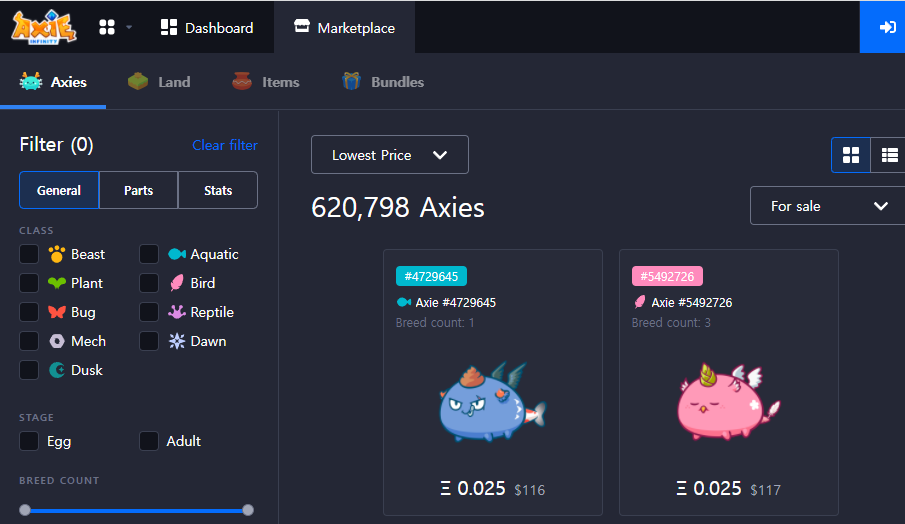Click the Axie Infinity logo
Viewport: 905px width, 524px height.
[x=44, y=27]
